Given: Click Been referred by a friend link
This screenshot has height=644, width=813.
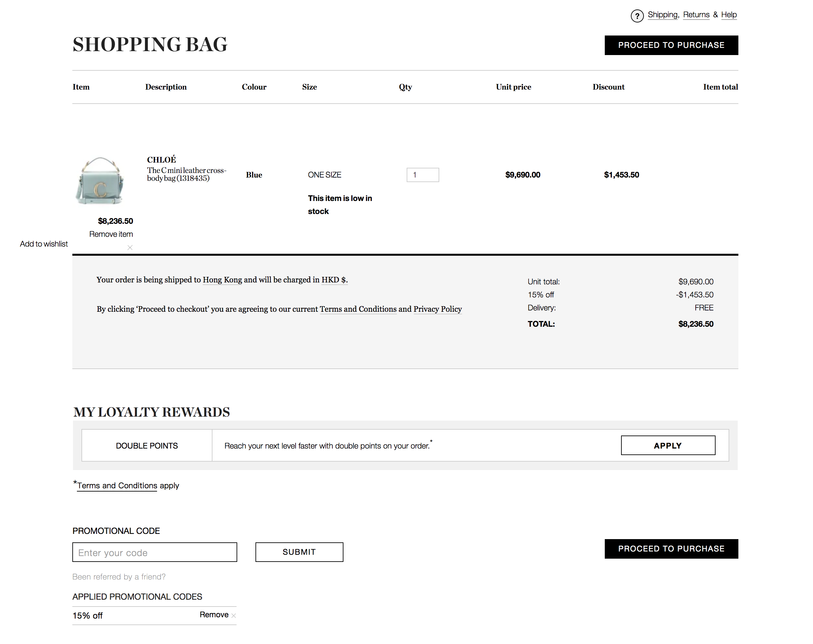Looking at the screenshot, I should coord(119,577).
